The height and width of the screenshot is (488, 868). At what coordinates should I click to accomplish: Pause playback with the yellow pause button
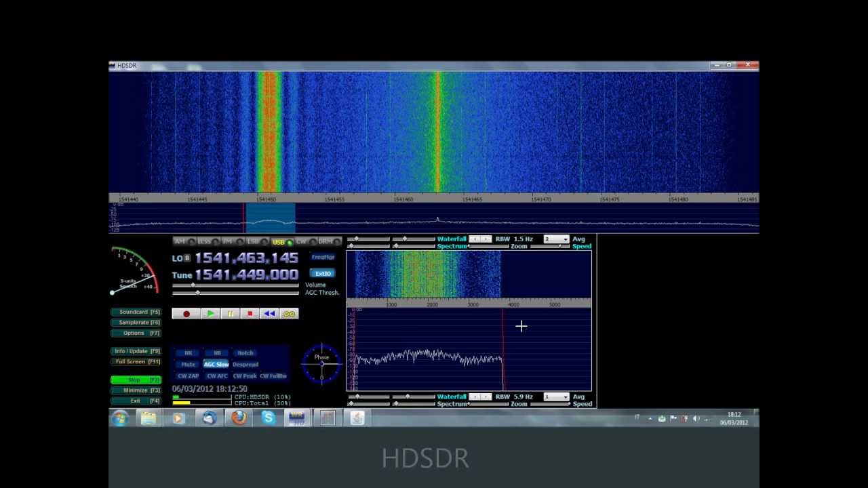click(x=230, y=314)
